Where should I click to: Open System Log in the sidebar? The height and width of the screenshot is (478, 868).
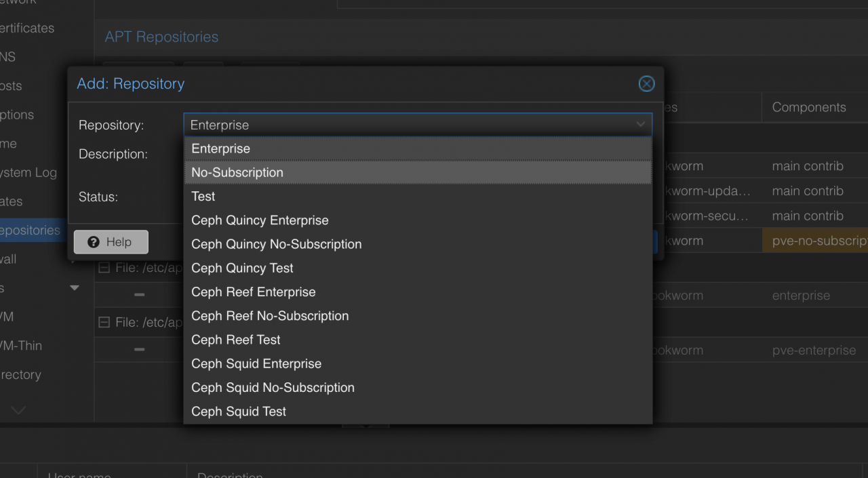pos(28,172)
